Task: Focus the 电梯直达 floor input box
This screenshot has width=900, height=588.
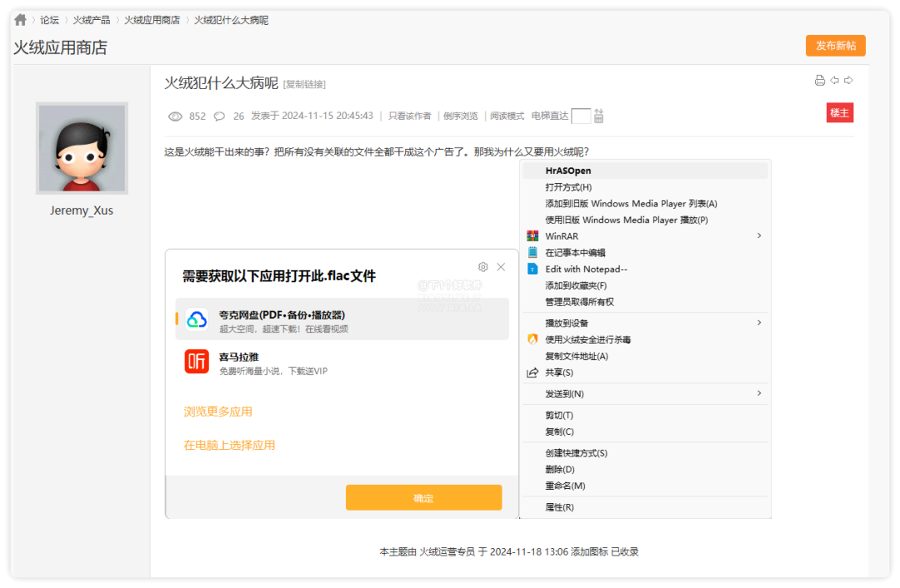Action: (581, 116)
